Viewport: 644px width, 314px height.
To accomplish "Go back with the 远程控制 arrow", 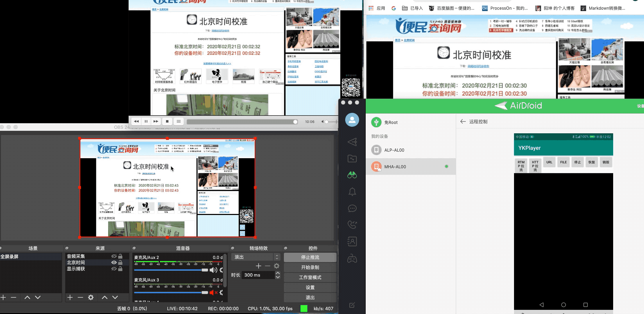I will coord(463,122).
